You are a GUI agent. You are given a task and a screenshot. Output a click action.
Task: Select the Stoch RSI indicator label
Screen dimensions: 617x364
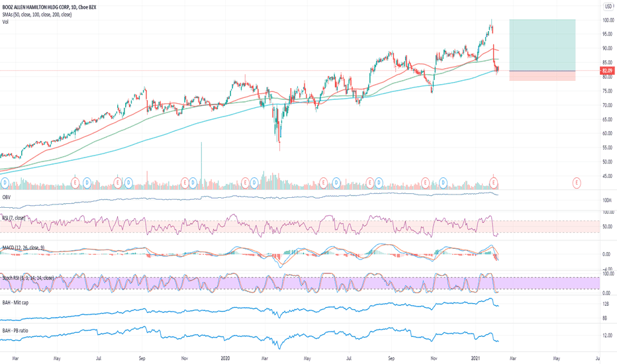28,278
